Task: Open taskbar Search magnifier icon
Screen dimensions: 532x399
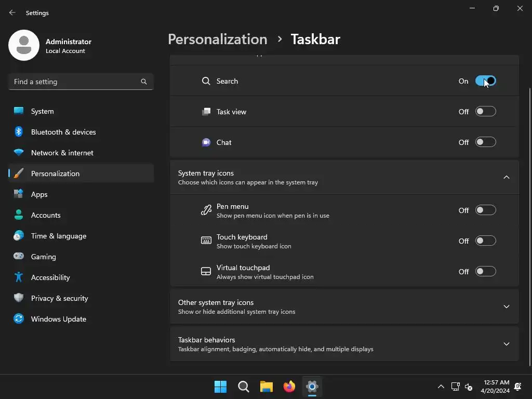Action: tap(244, 387)
